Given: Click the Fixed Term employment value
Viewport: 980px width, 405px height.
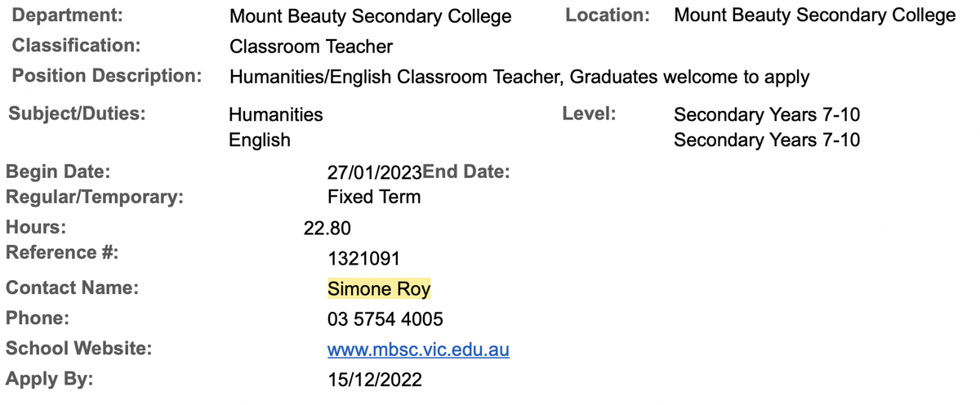Looking at the screenshot, I should (374, 197).
